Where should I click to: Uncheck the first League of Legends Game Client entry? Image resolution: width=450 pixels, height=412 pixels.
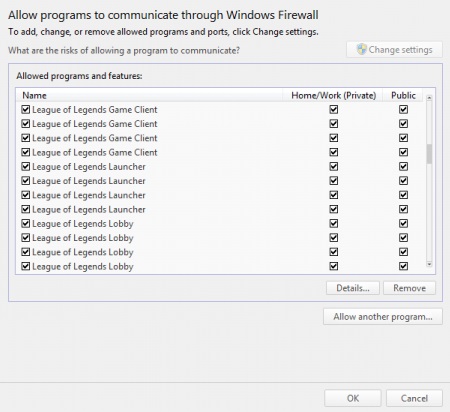tap(26, 109)
